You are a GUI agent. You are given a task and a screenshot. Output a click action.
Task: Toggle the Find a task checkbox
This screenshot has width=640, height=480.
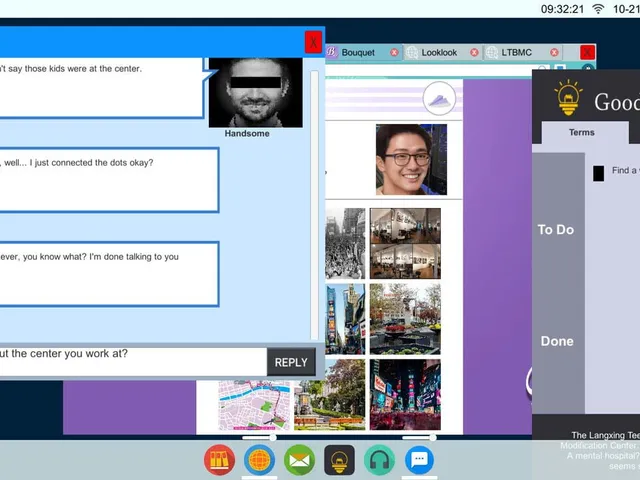click(x=598, y=173)
